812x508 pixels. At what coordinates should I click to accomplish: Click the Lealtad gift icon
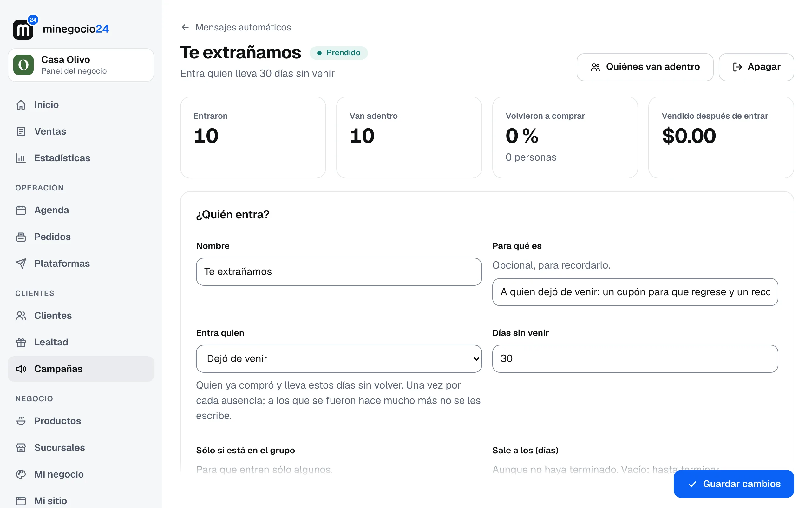pyautogui.click(x=21, y=342)
